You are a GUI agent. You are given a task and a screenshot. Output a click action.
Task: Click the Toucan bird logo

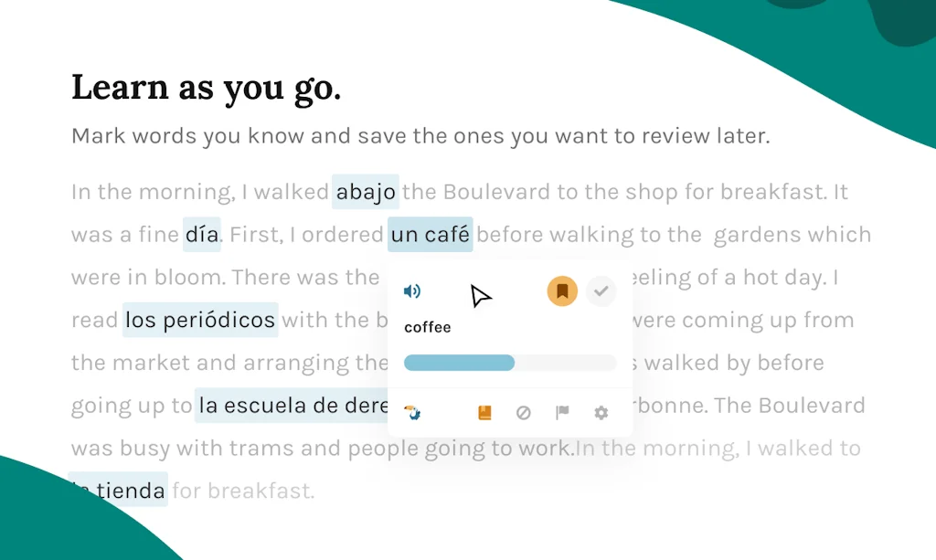click(x=414, y=413)
